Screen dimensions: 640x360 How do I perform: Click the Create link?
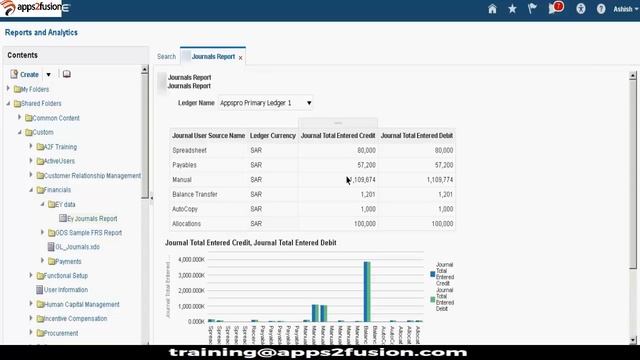point(29,74)
